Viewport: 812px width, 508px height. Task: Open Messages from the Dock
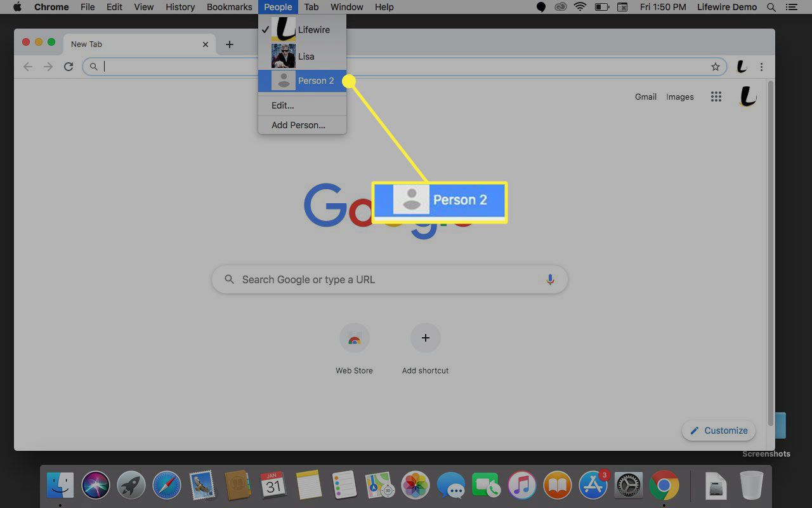[451, 486]
